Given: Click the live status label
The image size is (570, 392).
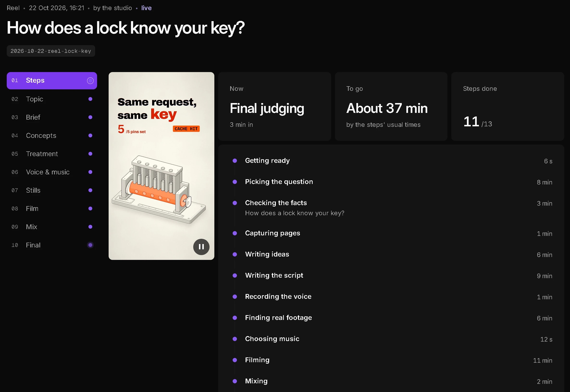Looking at the screenshot, I should click(x=146, y=8).
